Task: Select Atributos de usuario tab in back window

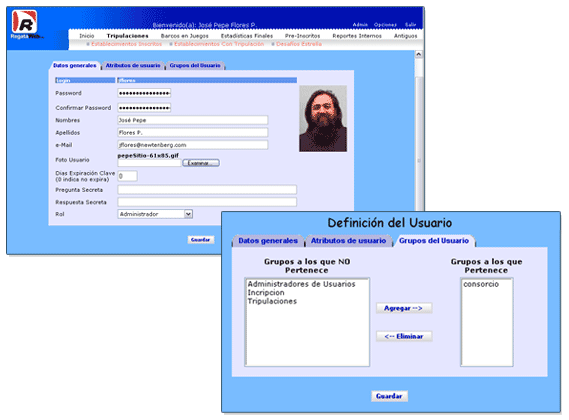Action: tap(133, 66)
